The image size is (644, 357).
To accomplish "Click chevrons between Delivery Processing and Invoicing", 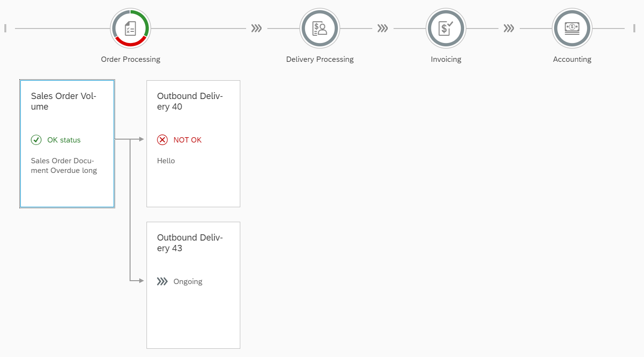I will tap(383, 29).
